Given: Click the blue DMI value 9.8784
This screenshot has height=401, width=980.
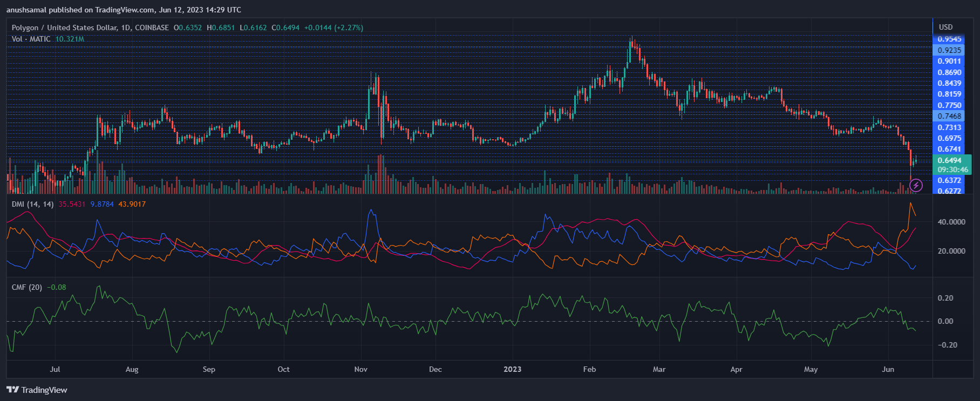Looking at the screenshot, I should click(x=102, y=204).
